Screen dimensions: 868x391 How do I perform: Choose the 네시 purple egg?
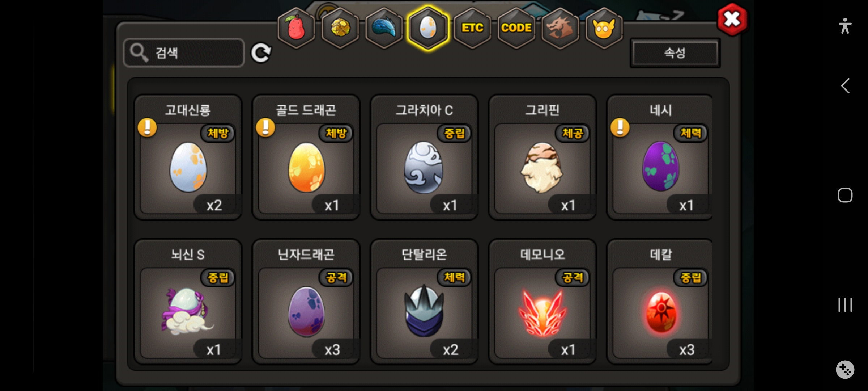pos(660,157)
